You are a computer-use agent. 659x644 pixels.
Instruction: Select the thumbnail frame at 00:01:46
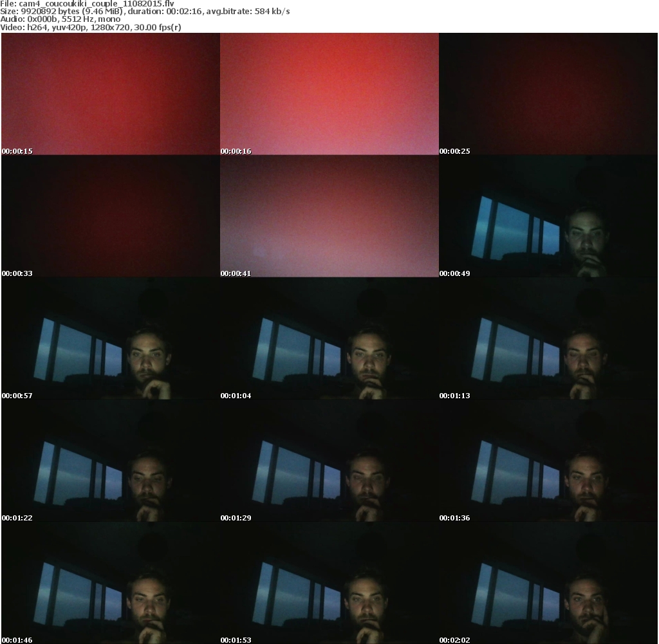[x=111, y=583]
